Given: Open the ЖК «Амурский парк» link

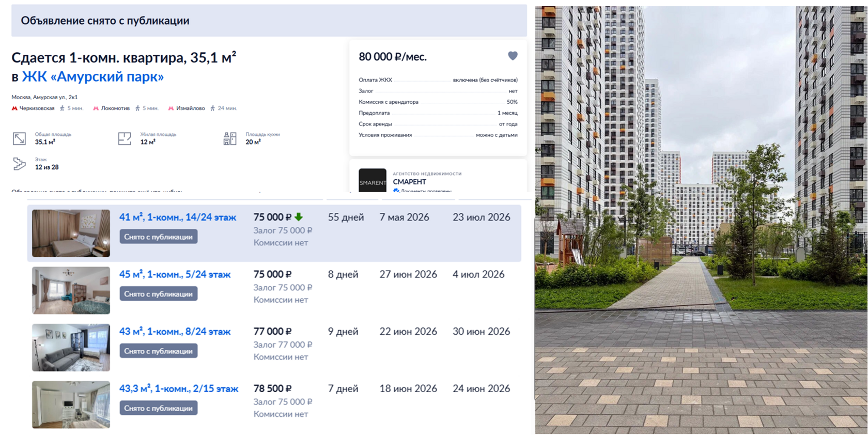Looking at the screenshot, I should click(93, 76).
